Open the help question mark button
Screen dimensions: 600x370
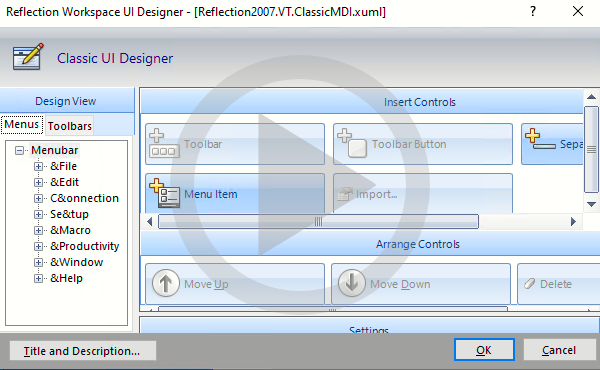pyautogui.click(x=533, y=11)
